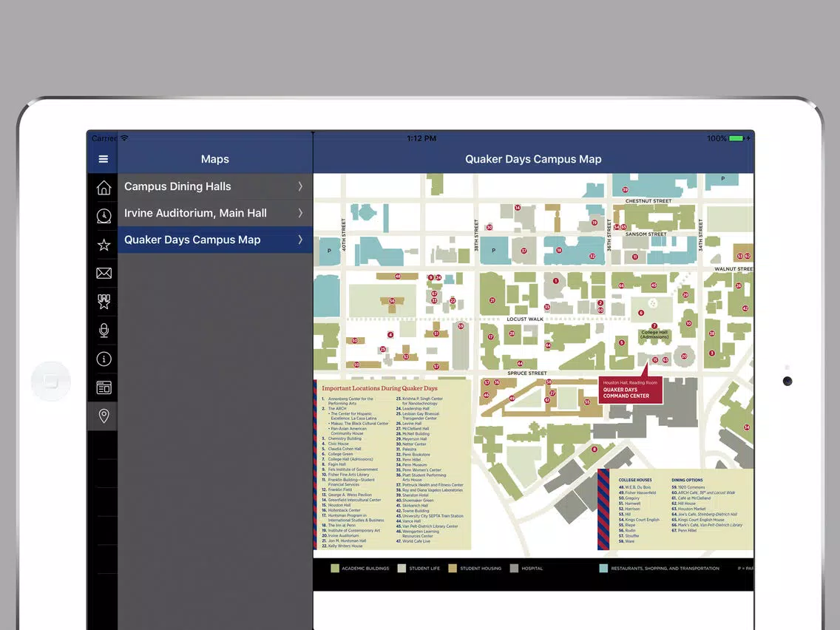
Task: Open the info circle icon
Action: point(104,359)
